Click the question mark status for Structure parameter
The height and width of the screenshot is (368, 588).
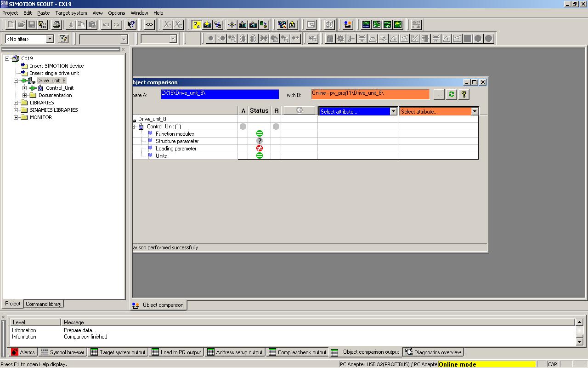tap(260, 141)
